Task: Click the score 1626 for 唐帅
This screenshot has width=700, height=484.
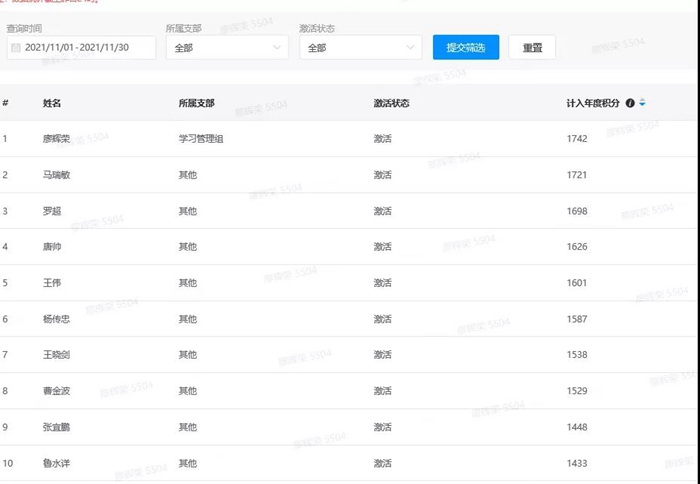Action: tap(577, 247)
